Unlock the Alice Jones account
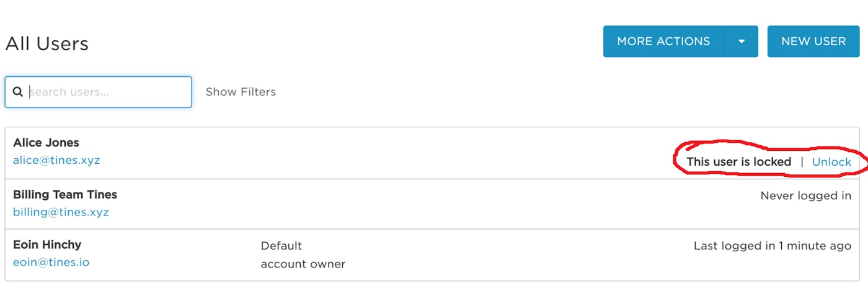Viewport: 868px width, 288px height. point(831,162)
